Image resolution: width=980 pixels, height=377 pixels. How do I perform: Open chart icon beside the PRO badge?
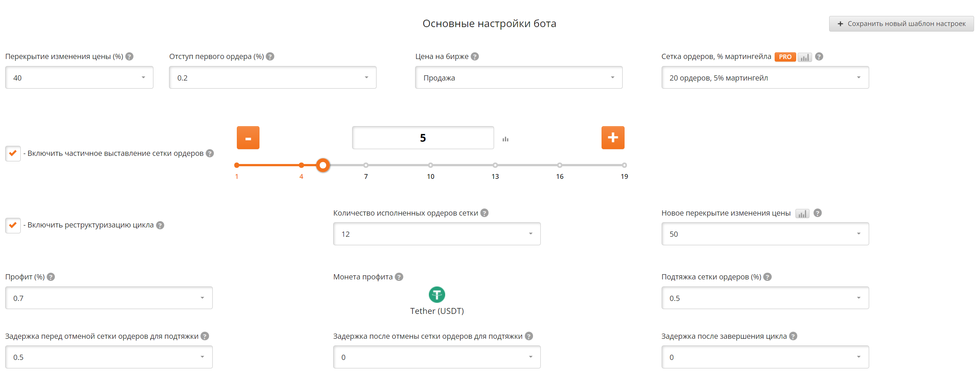[805, 57]
